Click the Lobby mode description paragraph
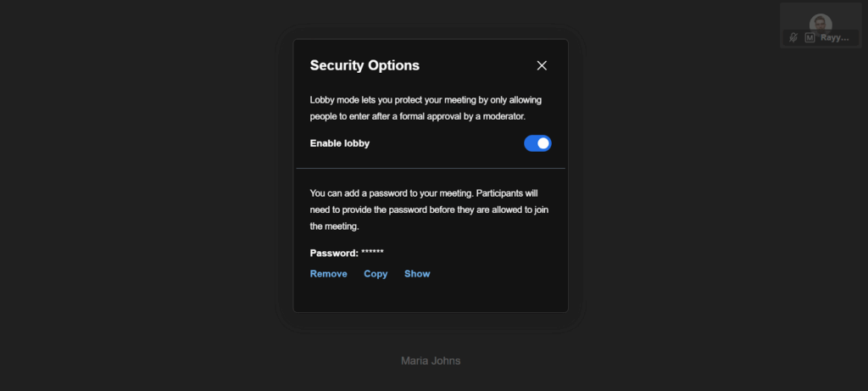Viewport: 868px width, 391px height. (430, 108)
